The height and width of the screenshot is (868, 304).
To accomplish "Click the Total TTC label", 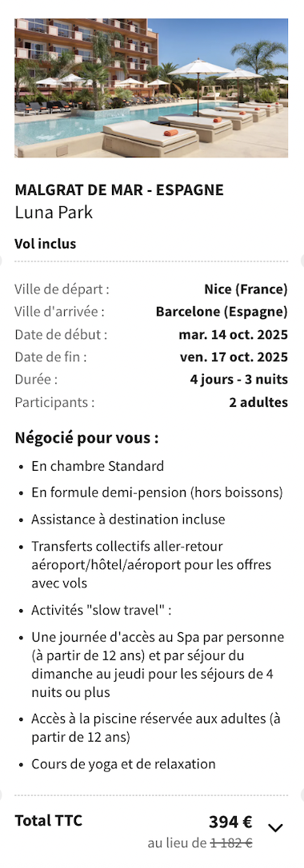I will [48, 820].
